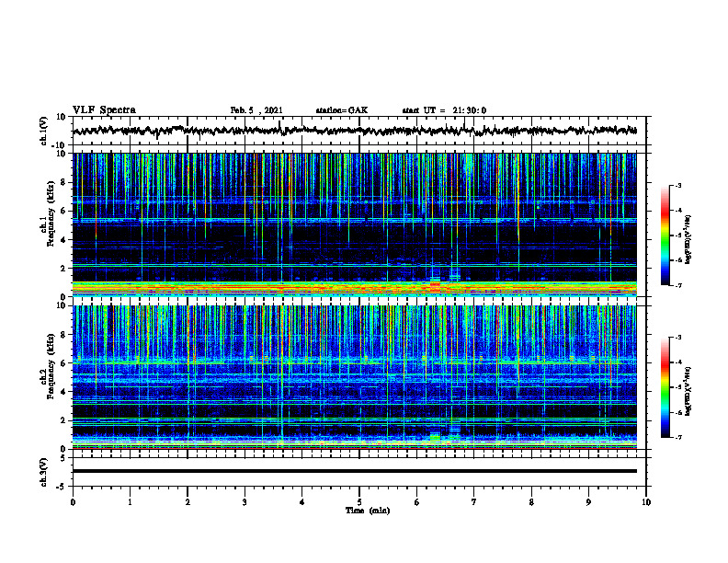Viewport: 728px width, 563px height.
Task: Click the "8" kHz tick on ch.2 frequency axis
Action: point(63,335)
